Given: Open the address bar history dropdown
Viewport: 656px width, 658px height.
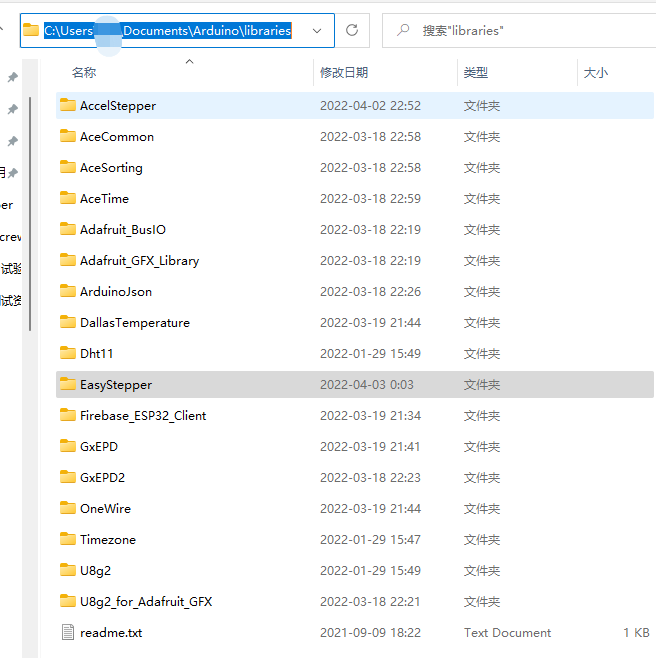Looking at the screenshot, I should [x=317, y=31].
